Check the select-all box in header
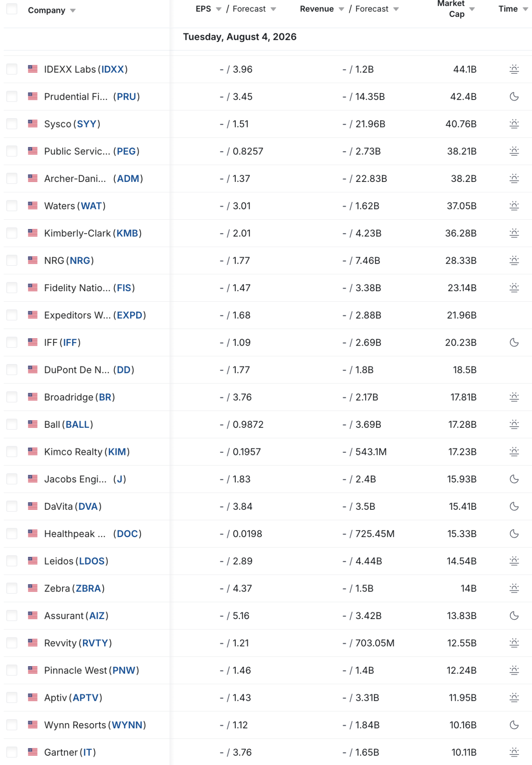Viewport: 532px width, 765px height. click(12, 9)
